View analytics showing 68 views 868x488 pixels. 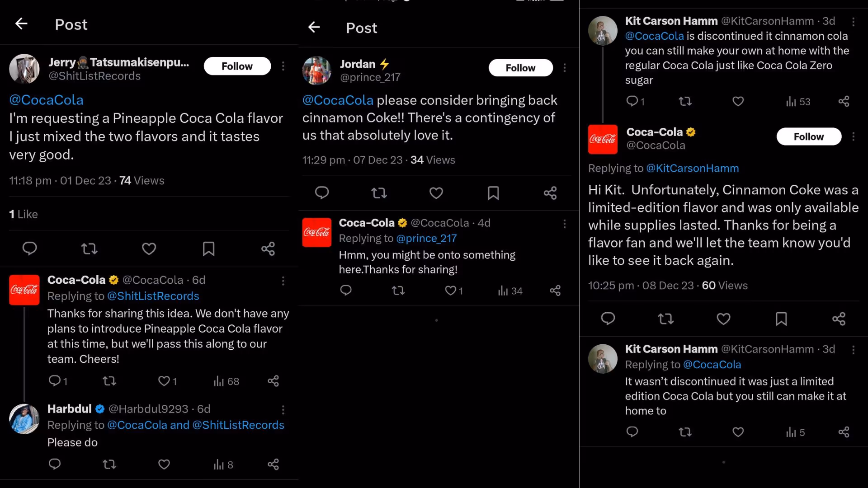226,381
